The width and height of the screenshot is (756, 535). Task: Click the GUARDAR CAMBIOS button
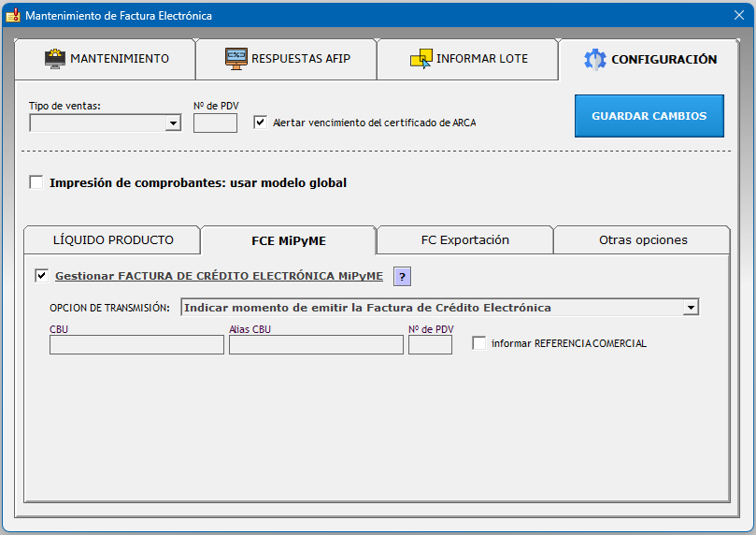tap(649, 116)
